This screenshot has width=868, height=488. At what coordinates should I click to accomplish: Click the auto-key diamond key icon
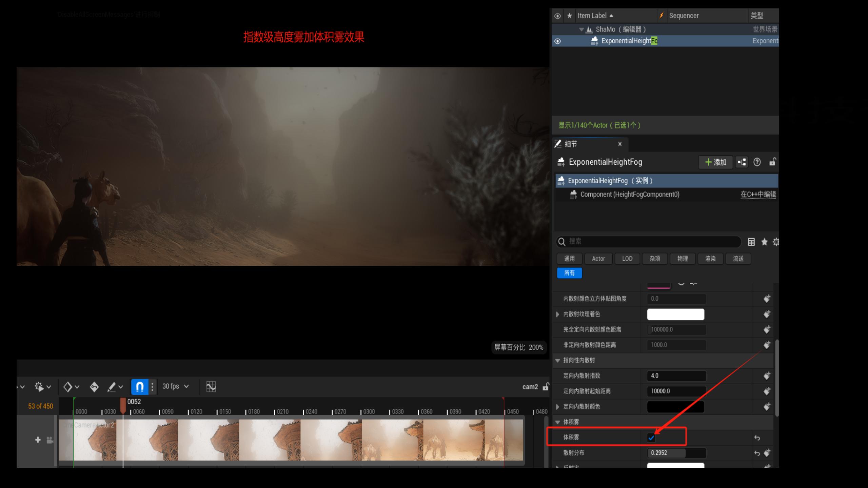tap(94, 387)
